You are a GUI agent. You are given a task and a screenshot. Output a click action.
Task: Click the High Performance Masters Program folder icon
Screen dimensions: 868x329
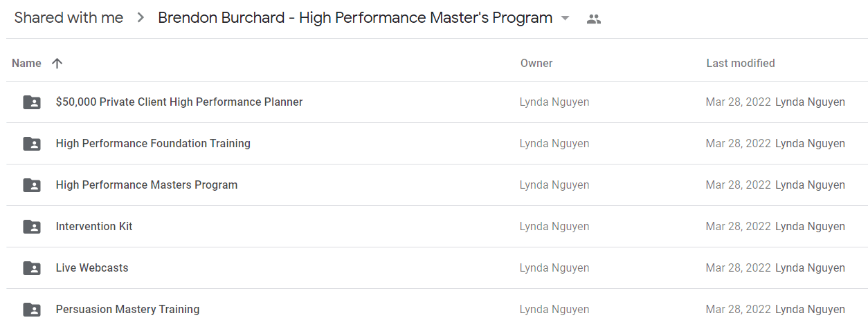click(31, 185)
